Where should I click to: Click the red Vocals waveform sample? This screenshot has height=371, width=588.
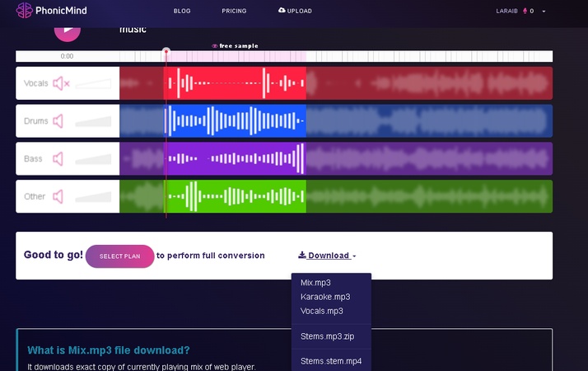[x=236, y=83]
